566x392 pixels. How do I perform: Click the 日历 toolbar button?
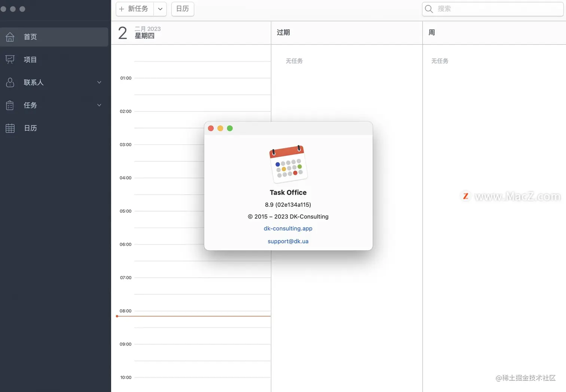click(x=183, y=9)
